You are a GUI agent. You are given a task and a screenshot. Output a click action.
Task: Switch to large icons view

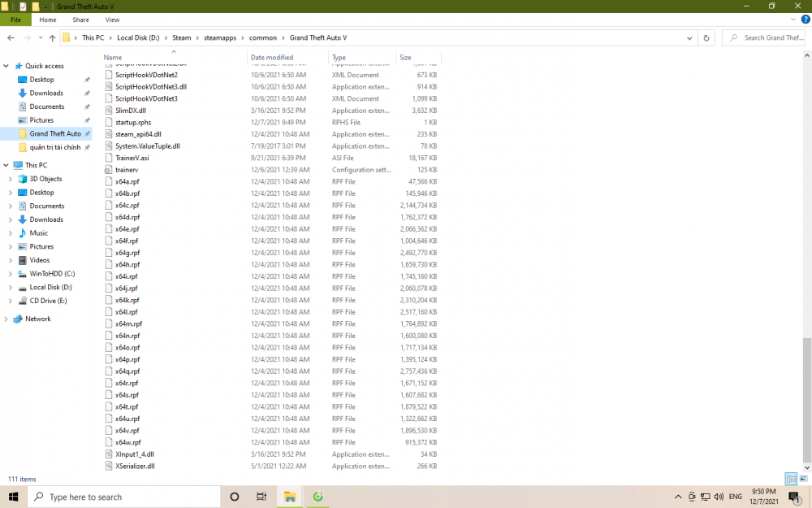tap(803, 480)
